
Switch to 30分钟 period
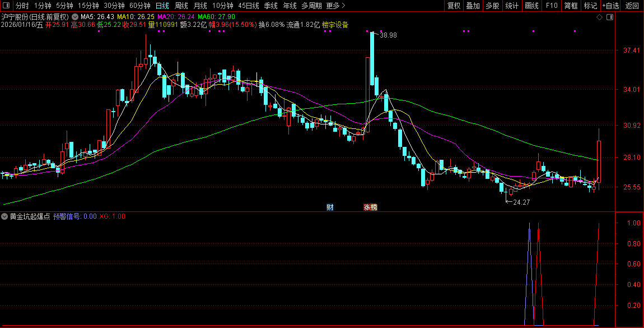point(114,6)
